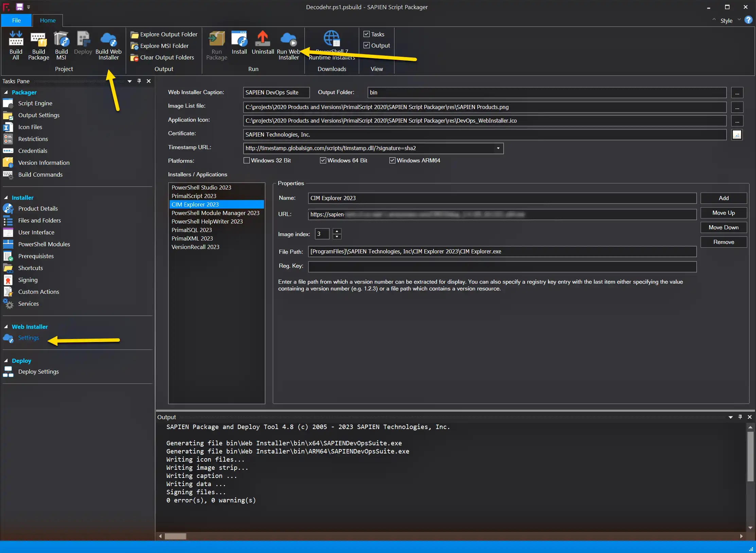Open Version Information task
The width and height of the screenshot is (756, 553).
(x=44, y=163)
